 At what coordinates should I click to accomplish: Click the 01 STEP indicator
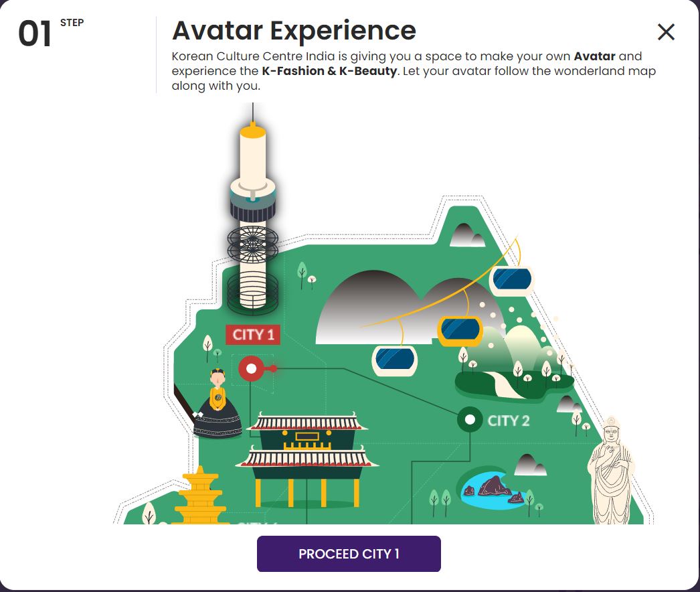[x=50, y=33]
